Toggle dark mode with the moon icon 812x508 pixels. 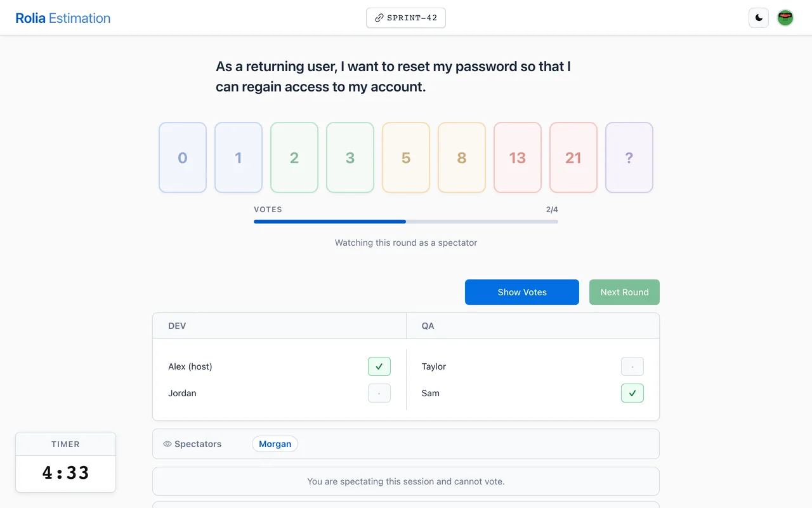pyautogui.click(x=759, y=18)
